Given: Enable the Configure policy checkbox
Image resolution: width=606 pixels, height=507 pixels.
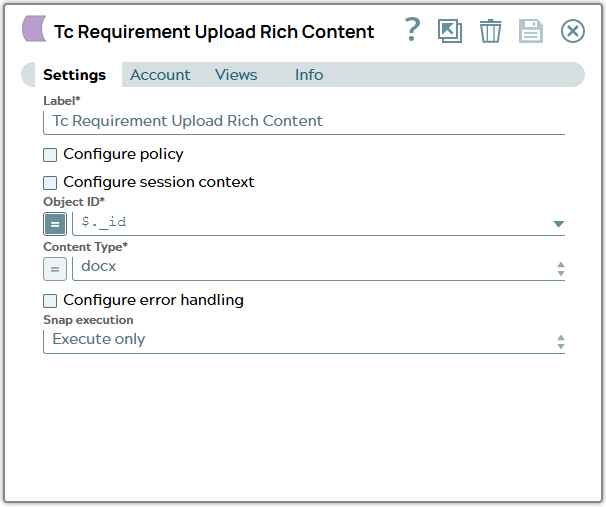Looking at the screenshot, I should [50, 155].
